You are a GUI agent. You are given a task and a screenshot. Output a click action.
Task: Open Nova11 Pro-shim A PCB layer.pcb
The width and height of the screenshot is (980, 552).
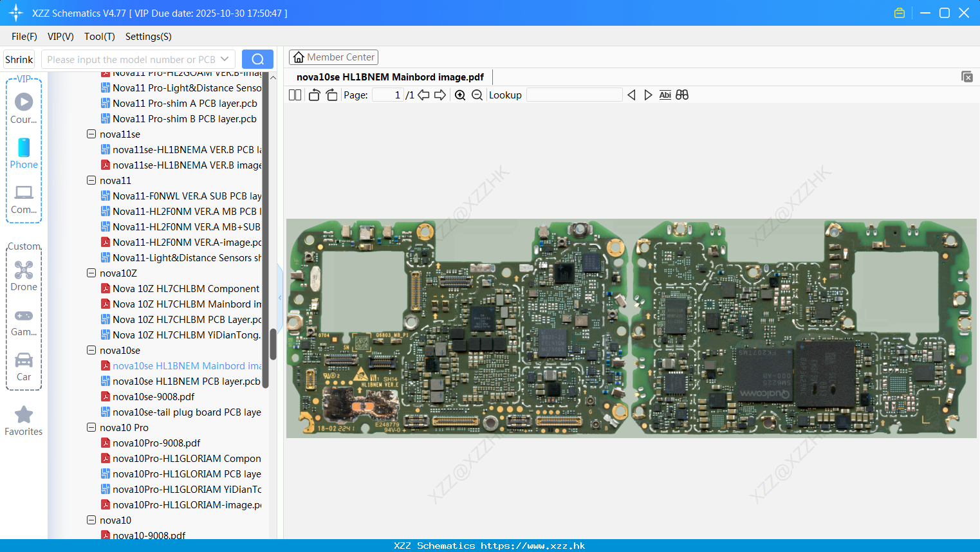(185, 103)
